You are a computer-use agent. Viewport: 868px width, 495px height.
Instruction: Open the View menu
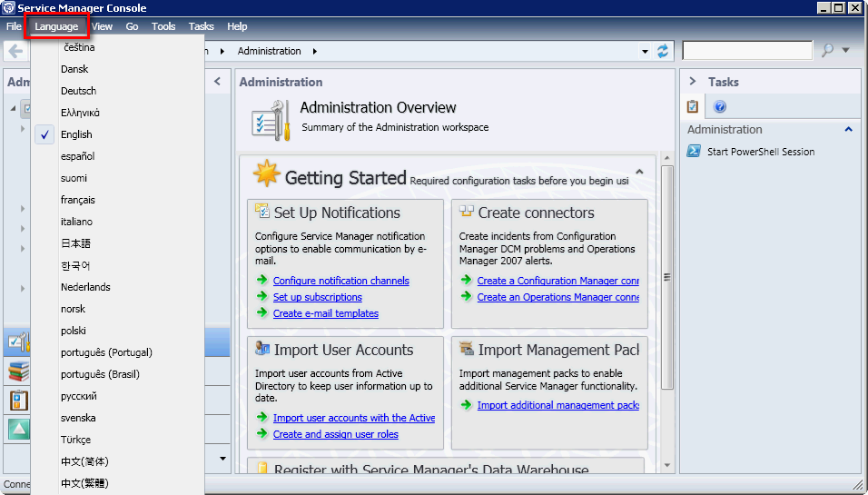[x=103, y=26]
